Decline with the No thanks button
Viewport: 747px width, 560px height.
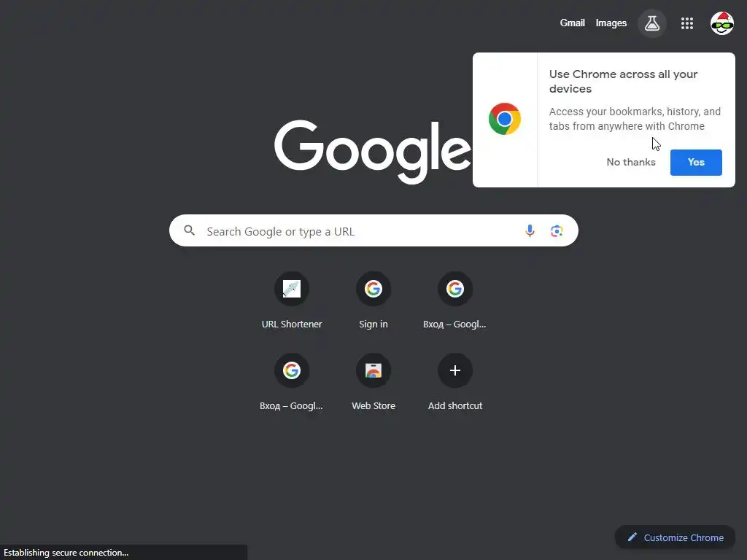tap(631, 163)
